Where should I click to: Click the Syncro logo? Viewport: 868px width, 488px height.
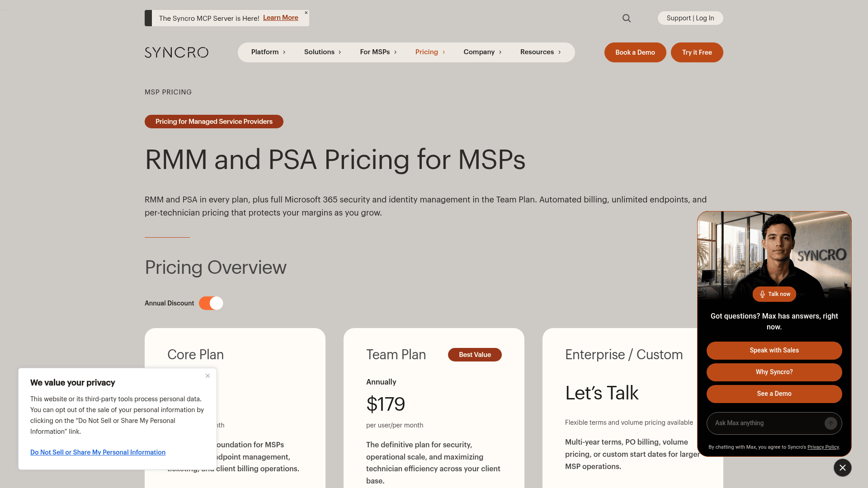[176, 52]
